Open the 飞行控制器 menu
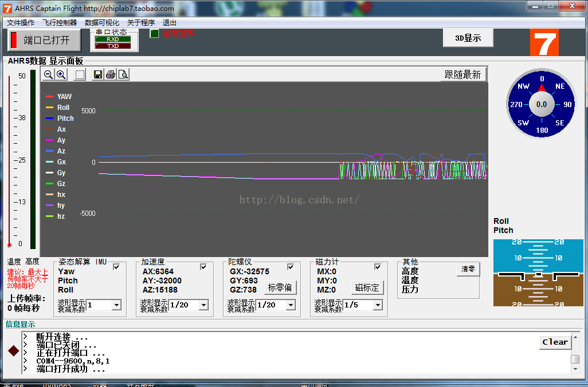Viewport: 588px width, 387px height. point(60,23)
